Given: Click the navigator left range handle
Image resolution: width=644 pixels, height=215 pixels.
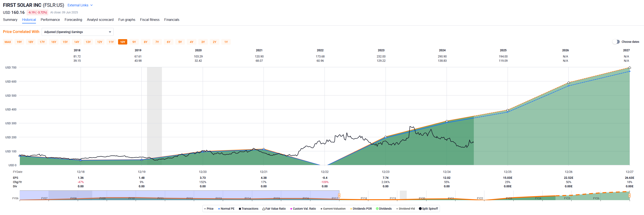Looking at the screenshot, I should point(339,195).
